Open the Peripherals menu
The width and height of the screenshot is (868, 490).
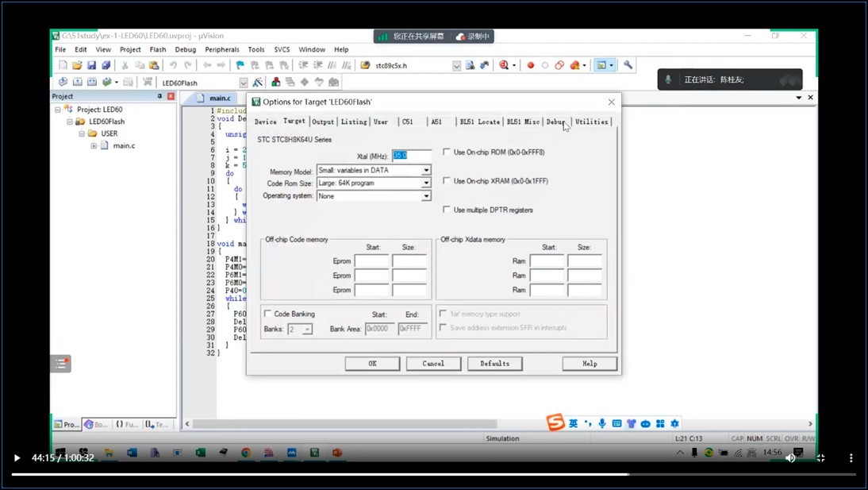[221, 49]
